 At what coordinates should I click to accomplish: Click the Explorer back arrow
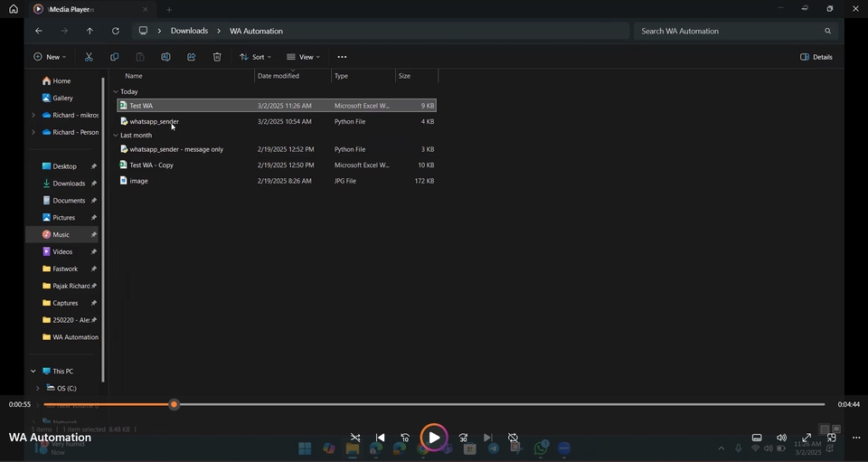click(39, 31)
